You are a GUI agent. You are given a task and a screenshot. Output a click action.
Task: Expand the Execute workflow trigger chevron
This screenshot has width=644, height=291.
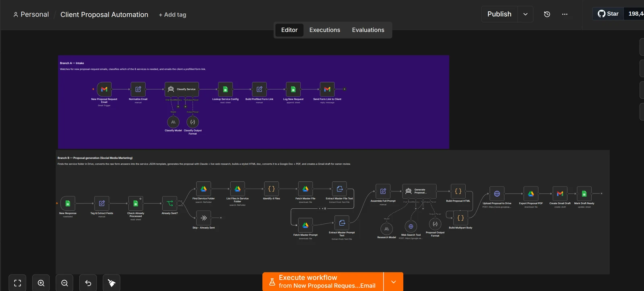click(x=394, y=282)
